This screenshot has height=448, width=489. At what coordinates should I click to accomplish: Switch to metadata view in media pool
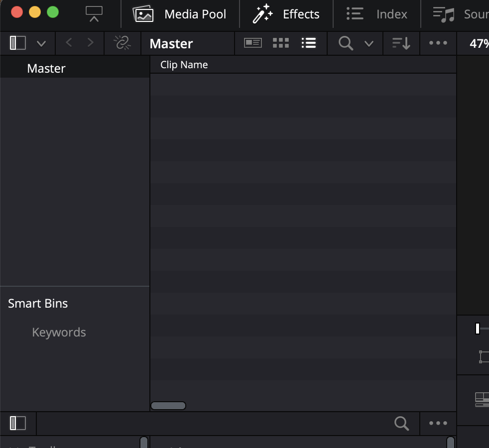pos(253,43)
